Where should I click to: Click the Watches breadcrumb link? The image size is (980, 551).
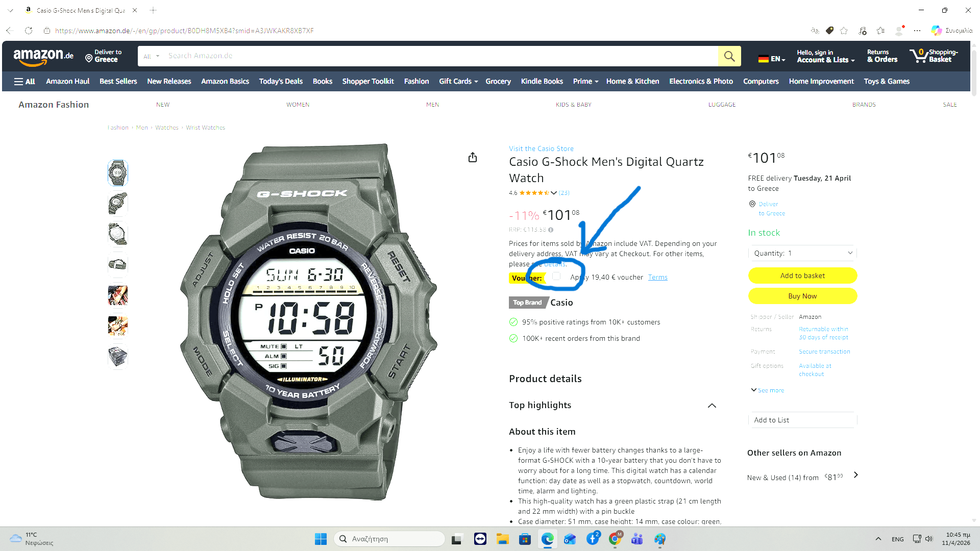coord(167,128)
